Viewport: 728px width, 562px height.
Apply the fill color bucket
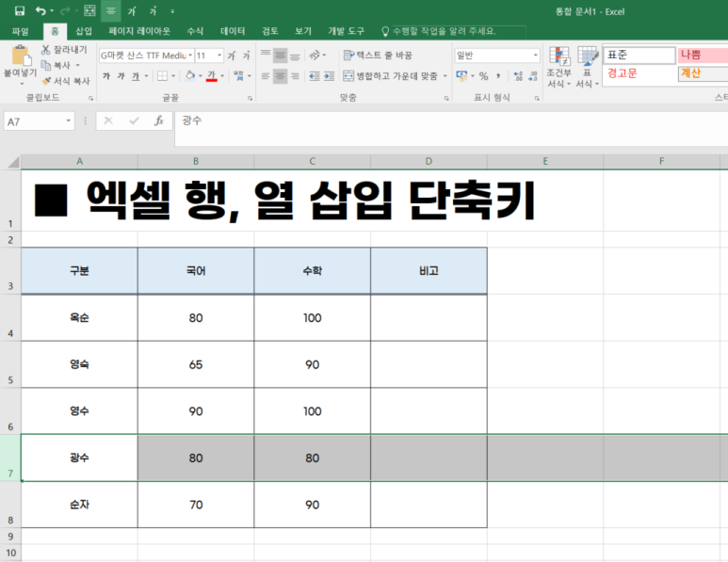pos(190,75)
